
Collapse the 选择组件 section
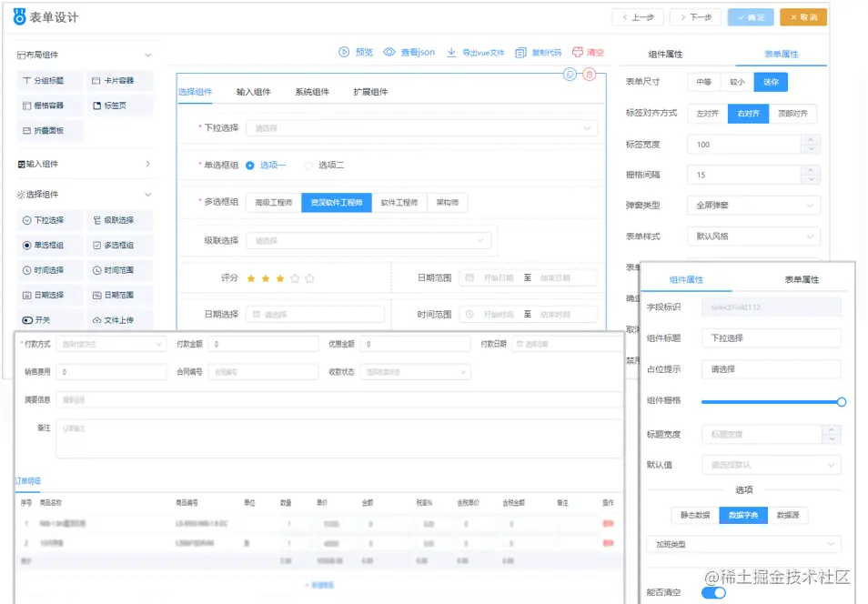[147, 195]
